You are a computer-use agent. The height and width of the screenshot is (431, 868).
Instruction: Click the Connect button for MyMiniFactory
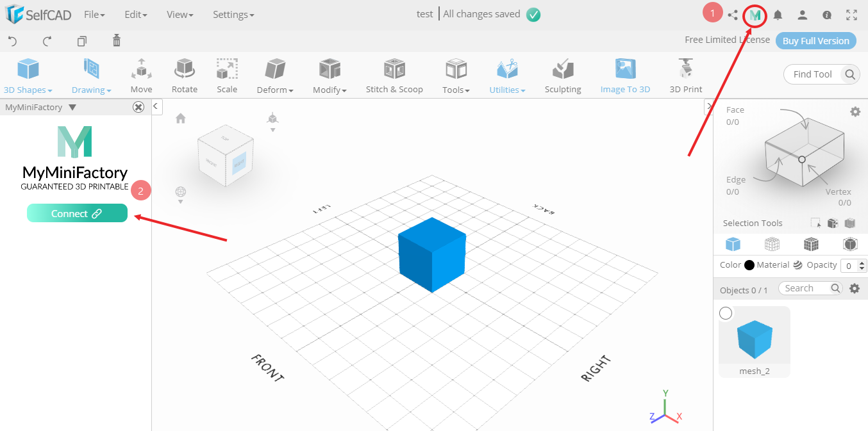(76, 213)
